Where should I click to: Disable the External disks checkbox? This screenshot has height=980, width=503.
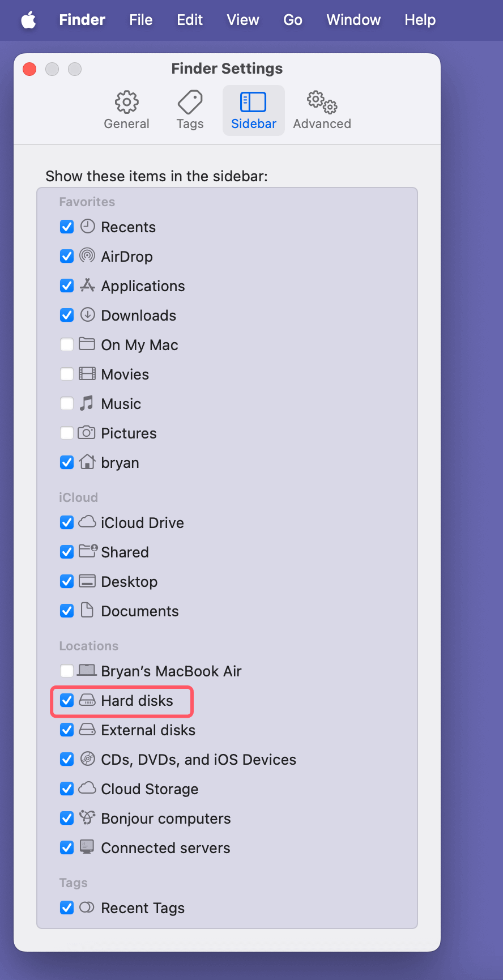[66, 730]
